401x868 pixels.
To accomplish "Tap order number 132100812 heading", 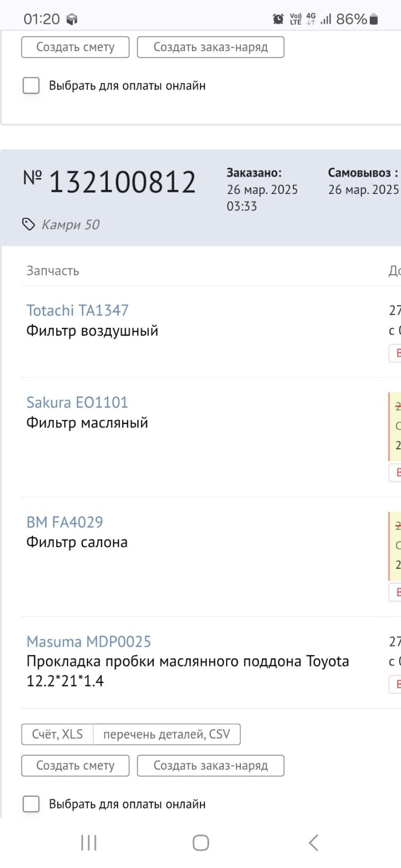I will (x=122, y=182).
